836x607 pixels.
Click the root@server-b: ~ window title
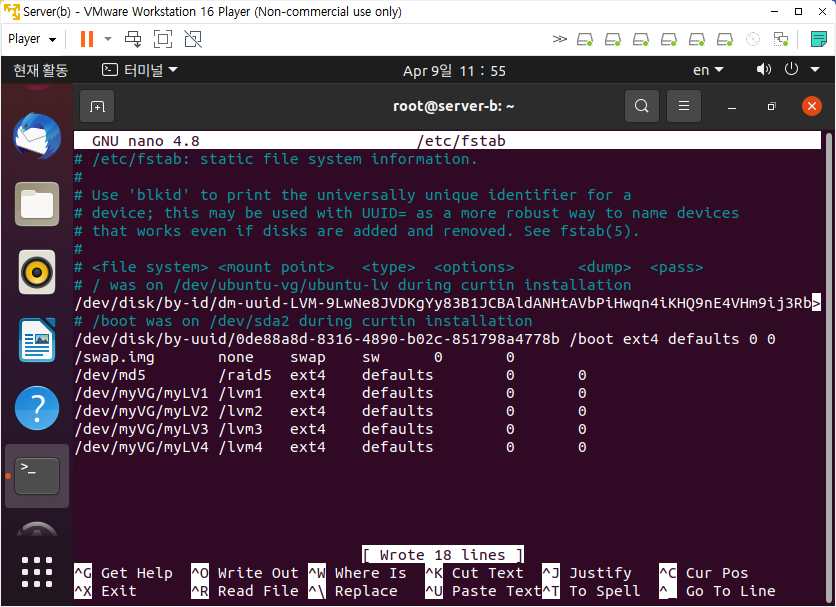(x=453, y=106)
